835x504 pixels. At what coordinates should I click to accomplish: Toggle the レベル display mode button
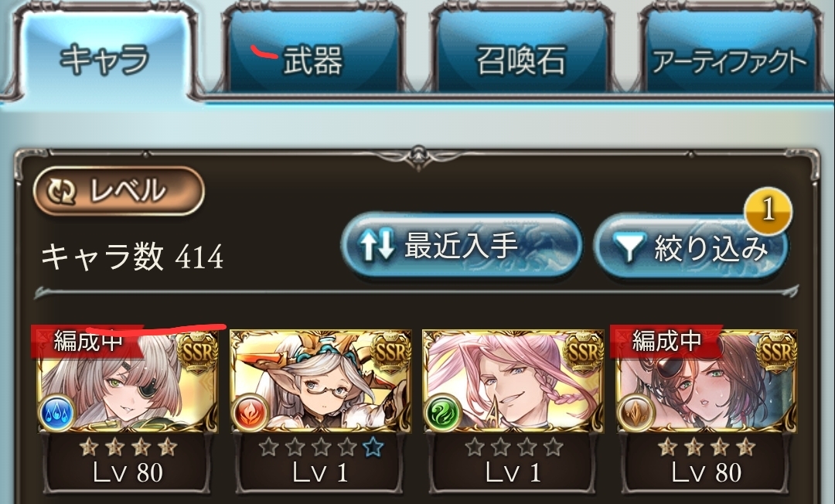tap(119, 190)
